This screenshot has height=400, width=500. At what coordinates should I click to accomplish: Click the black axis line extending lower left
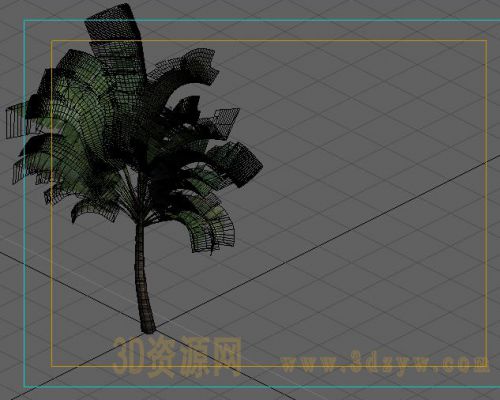coord(73,367)
